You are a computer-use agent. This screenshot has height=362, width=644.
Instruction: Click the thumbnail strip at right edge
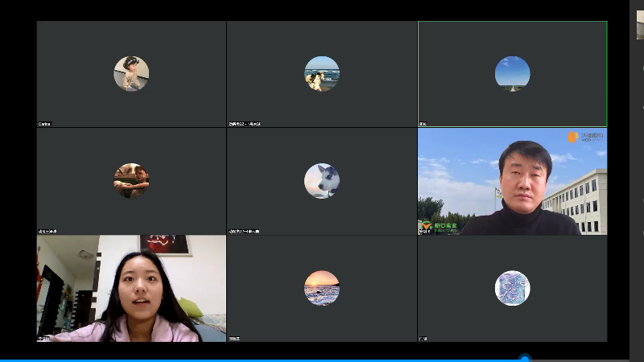click(640, 24)
